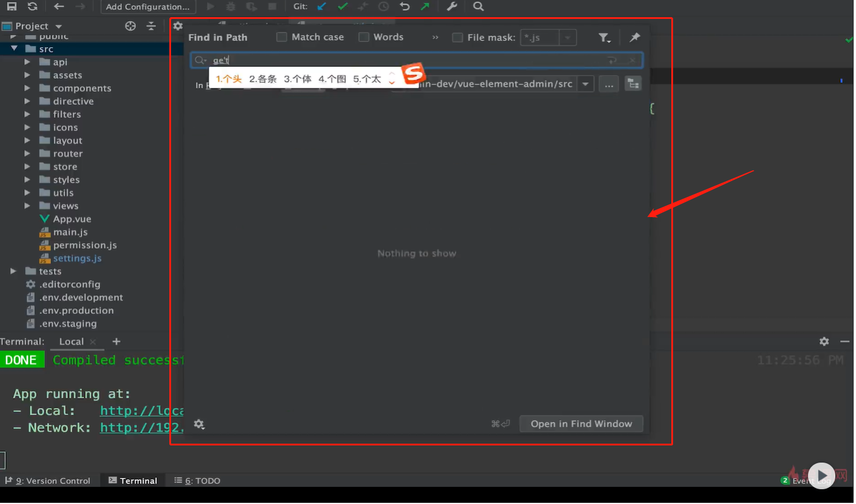
Task: Open the 9: Version Control tool window
Action: [48, 481]
